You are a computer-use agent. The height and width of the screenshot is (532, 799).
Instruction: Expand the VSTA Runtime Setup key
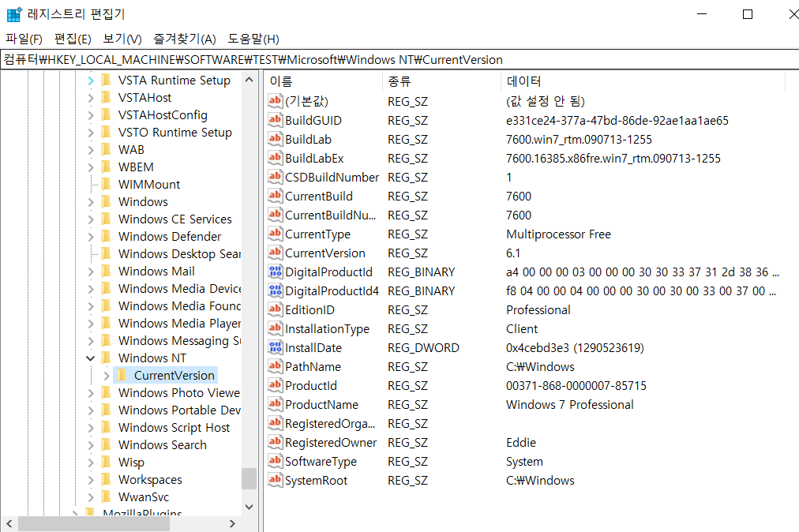[x=91, y=81]
